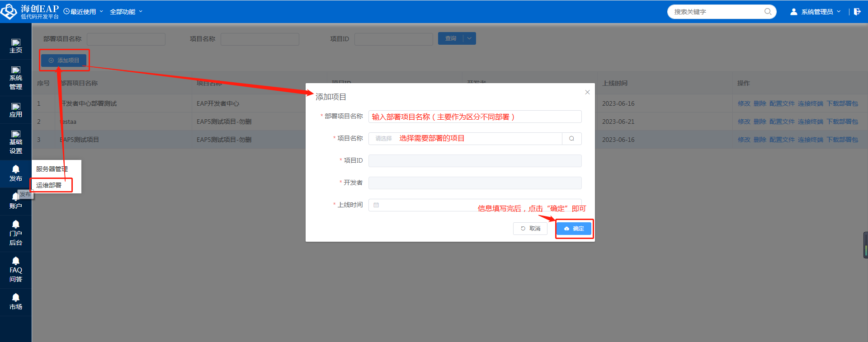Expand the 全部功能 dropdown

coord(126,12)
